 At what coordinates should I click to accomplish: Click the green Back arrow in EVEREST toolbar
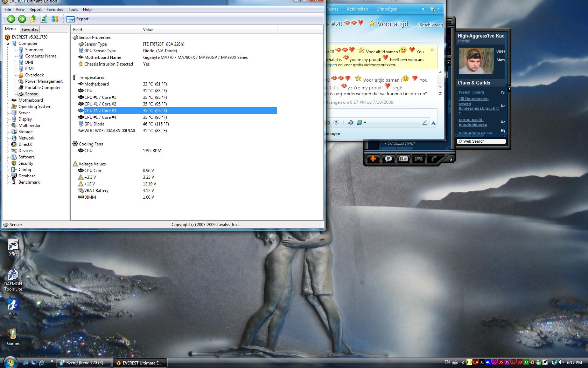tap(11, 19)
